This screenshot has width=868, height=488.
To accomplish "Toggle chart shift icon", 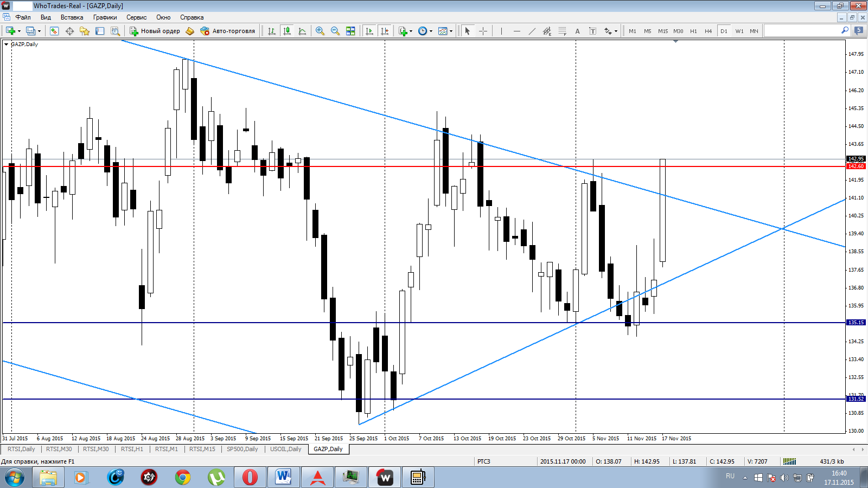I will click(385, 31).
